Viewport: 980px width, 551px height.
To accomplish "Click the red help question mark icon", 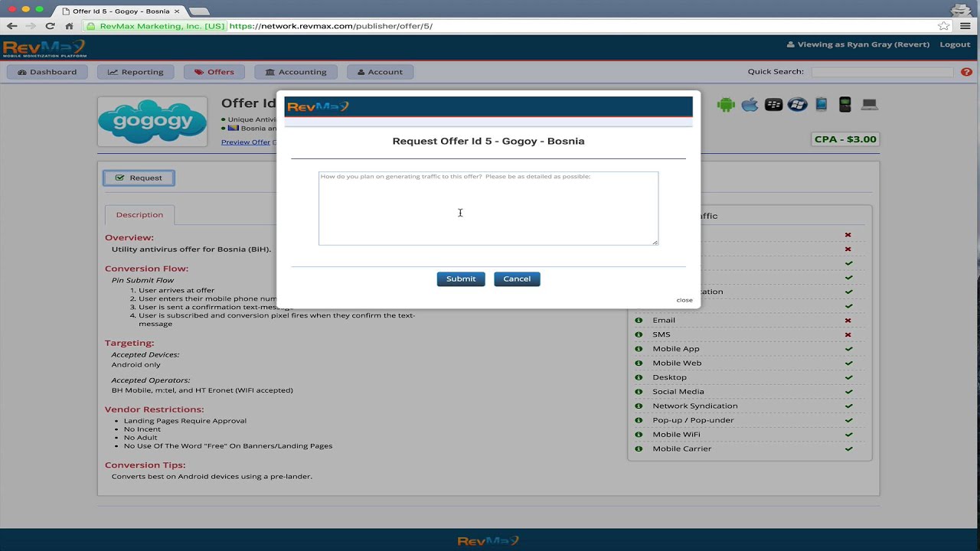I will pos(967,72).
